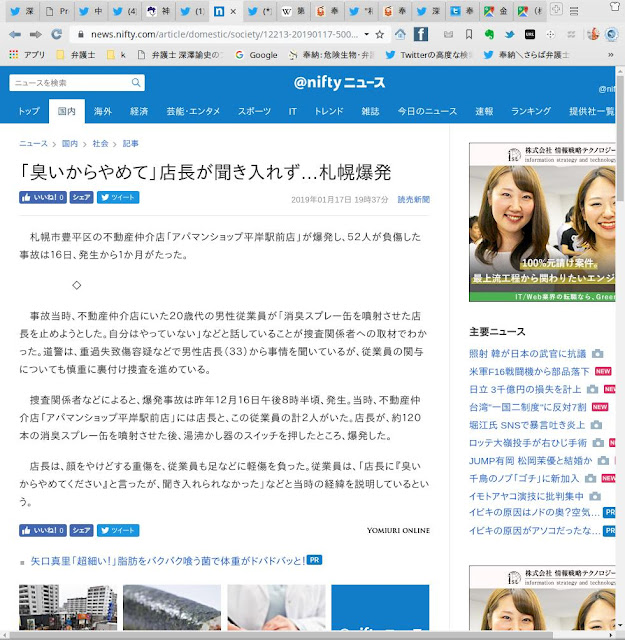The height and width of the screenshot is (640, 625).
Task: Click the search magnifier icon in news search
Action: 136,83
